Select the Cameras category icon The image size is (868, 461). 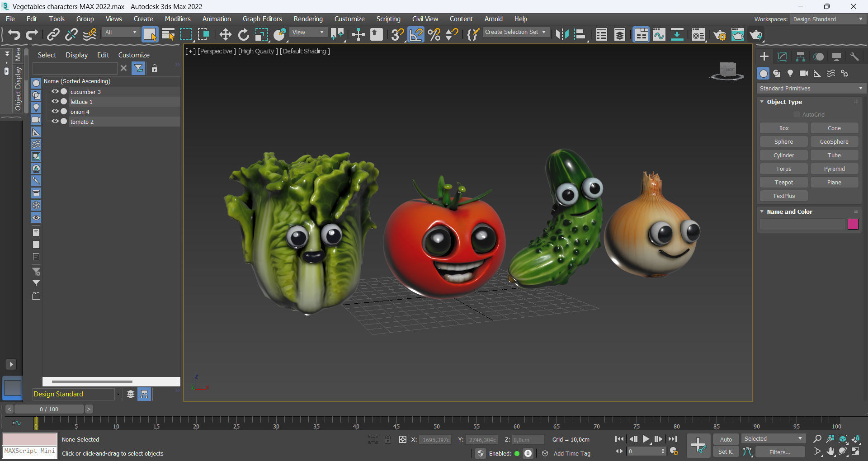(804, 73)
